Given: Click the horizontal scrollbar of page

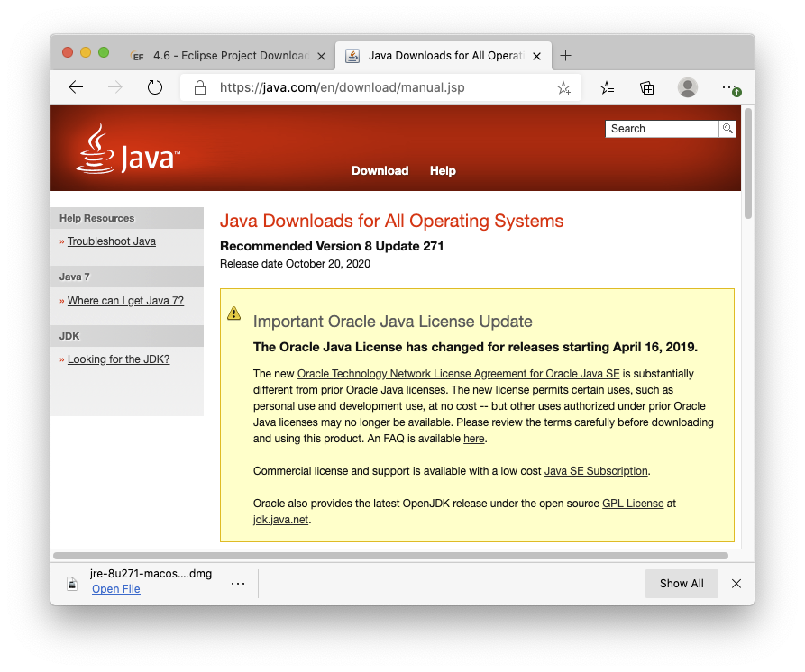Looking at the screenshot, I should click(391, 556).
